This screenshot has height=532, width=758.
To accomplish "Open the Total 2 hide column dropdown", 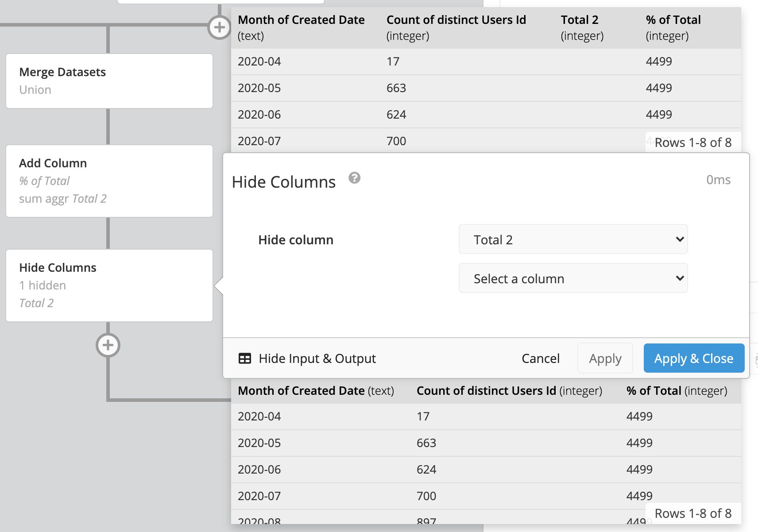I will click(573, 239).
